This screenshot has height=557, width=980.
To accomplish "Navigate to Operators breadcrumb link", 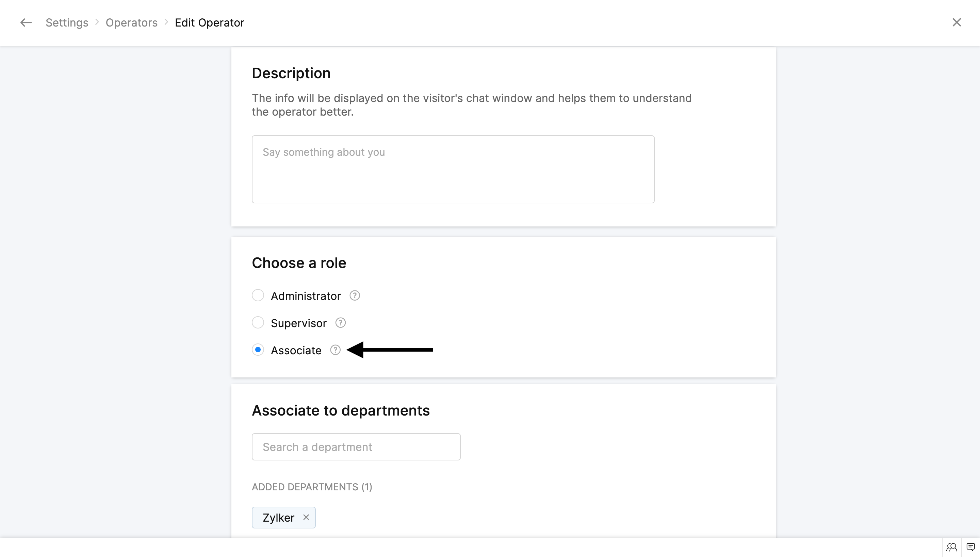I will pos(131,22).
